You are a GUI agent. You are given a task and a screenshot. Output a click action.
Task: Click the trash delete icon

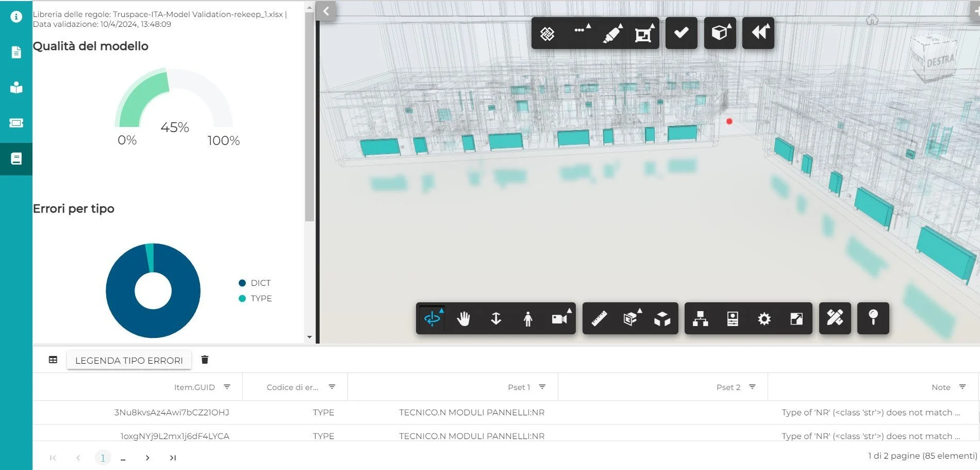click(x=205, y=360)
